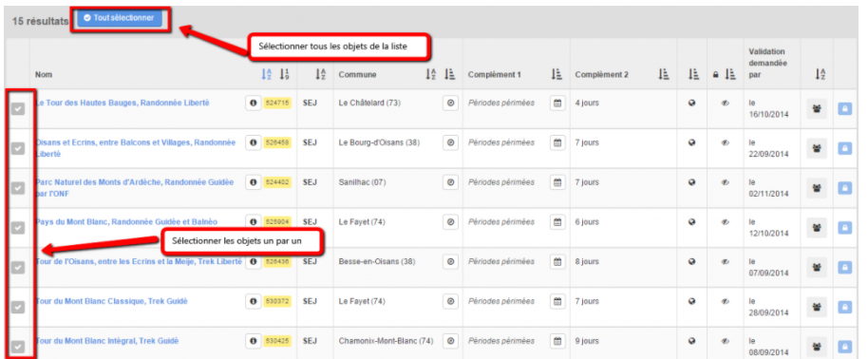Click the yellow ID badge 524402

[277, 182]
